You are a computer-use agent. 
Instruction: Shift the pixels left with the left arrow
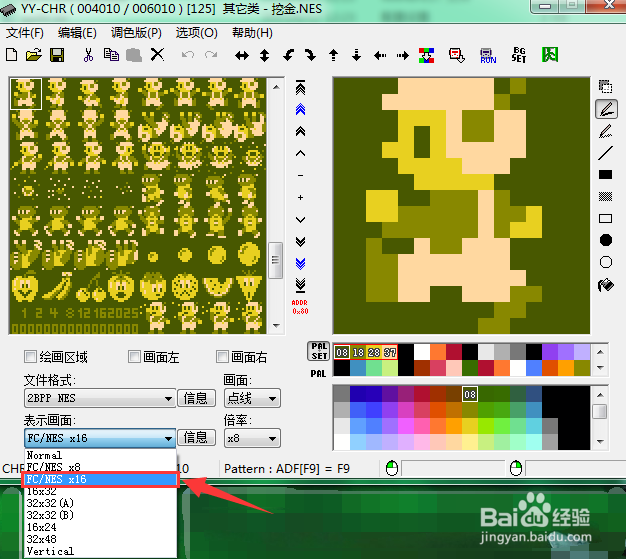coord(380,56)
